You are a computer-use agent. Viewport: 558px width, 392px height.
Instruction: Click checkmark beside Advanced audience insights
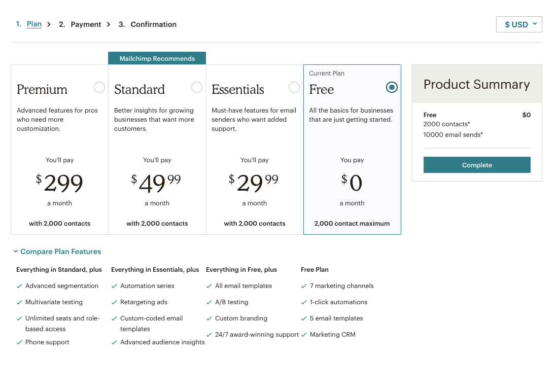coord(114,342)
